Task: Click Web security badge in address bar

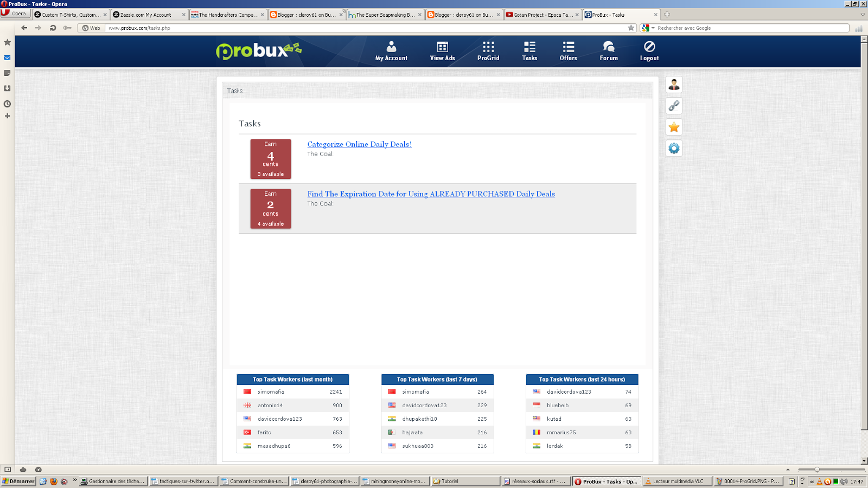Action: click(x=91, y=28)
